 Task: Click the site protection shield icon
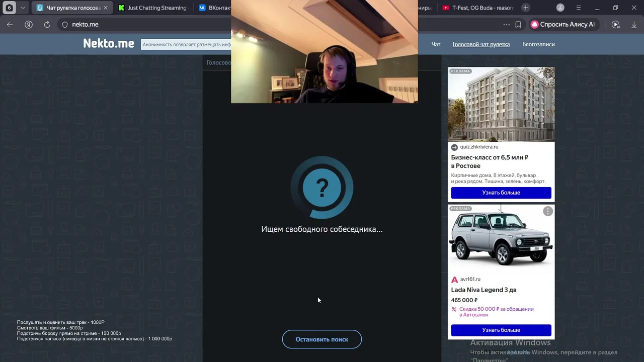pyautogui.click(x=65, y=24)
